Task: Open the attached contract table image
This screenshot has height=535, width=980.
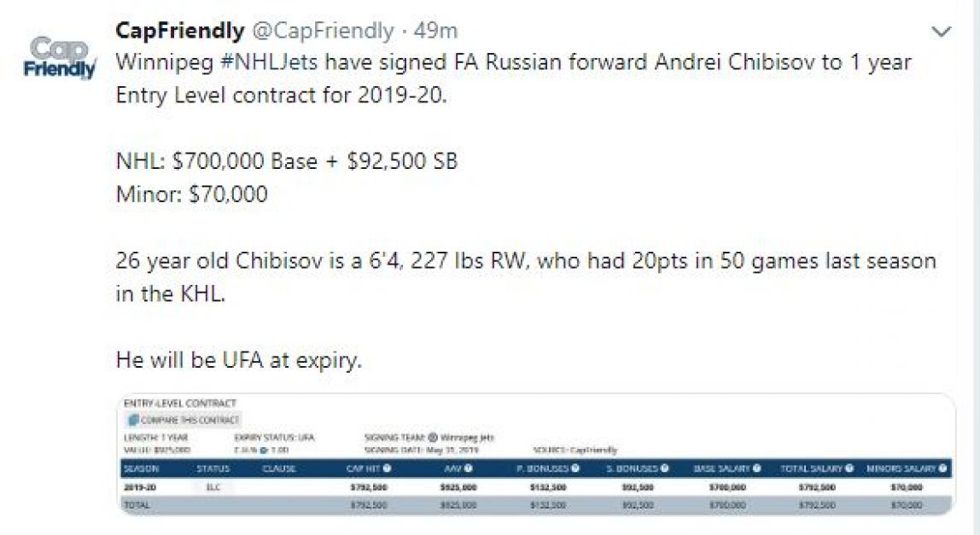Action: coord(535,455)
